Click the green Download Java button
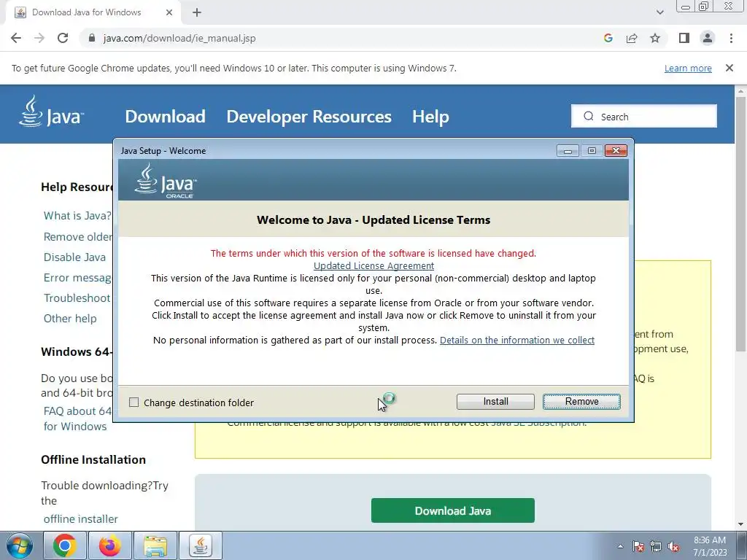 click(x=452, y=510)
